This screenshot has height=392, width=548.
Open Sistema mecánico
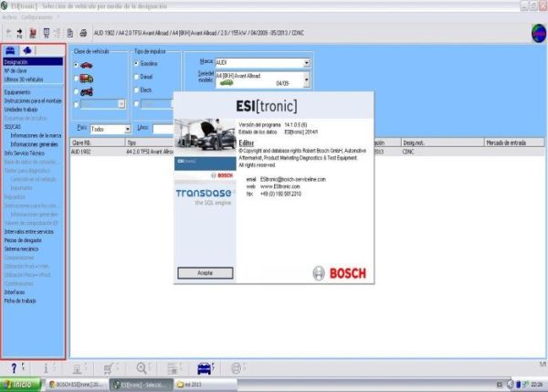(21, 249)
